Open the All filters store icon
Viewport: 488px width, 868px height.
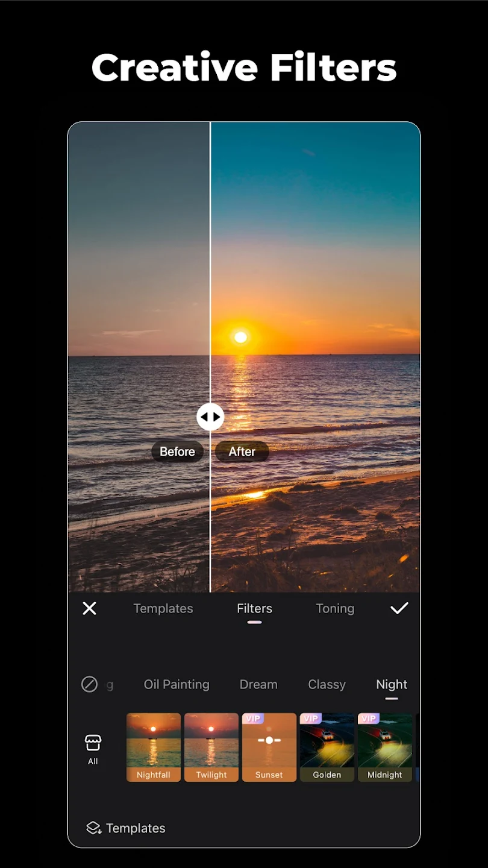(x=93, y=749)
